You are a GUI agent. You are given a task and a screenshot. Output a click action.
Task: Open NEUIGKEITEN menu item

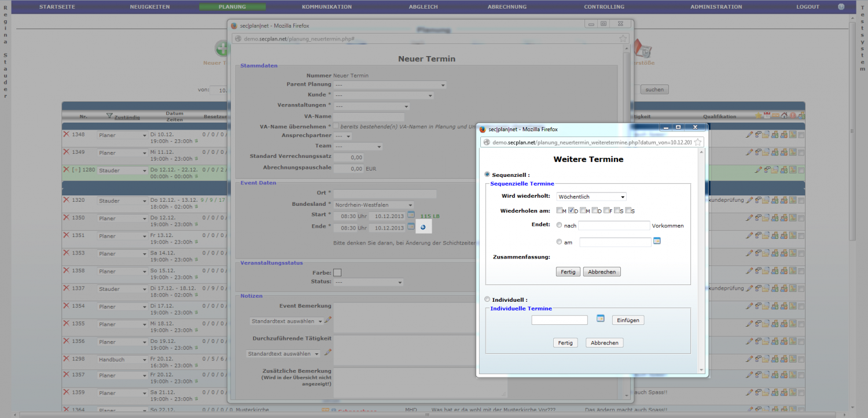pos(150,7)
